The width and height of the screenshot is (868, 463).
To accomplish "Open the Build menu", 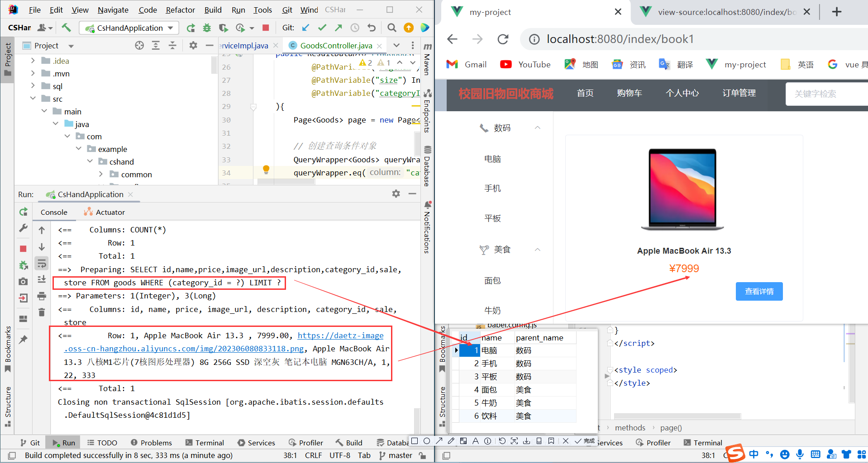I will click(x=213, y=10).
